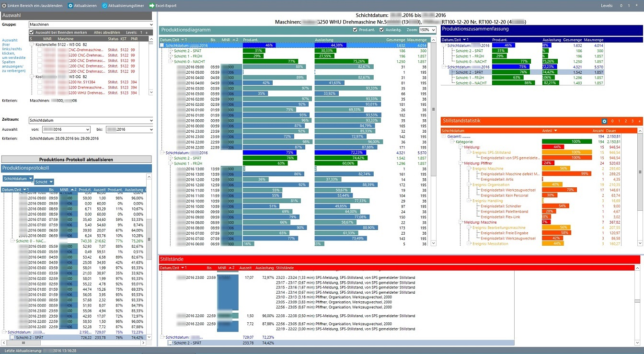Click machine list scroll-down arrow

click(x=151, y=92)
